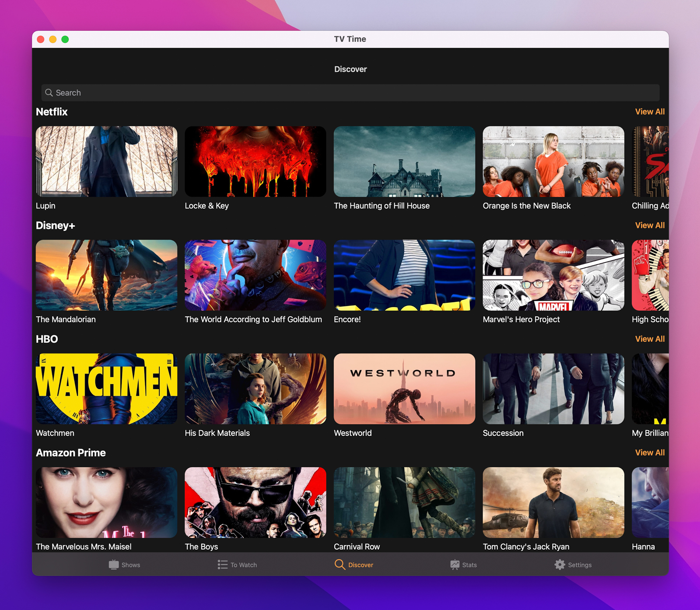Open Tom Clancy's Jack Ryan poster
Screen dimensions: 700x610
553,502
